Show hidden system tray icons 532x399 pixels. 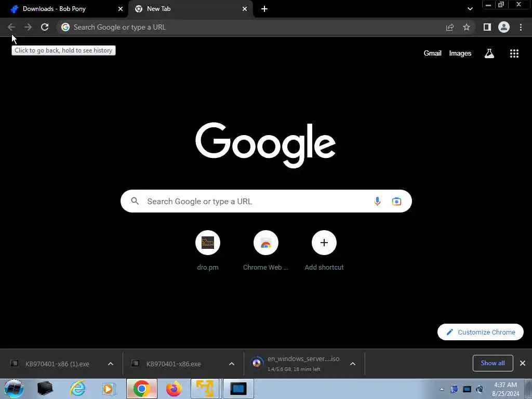click(442, 390)
